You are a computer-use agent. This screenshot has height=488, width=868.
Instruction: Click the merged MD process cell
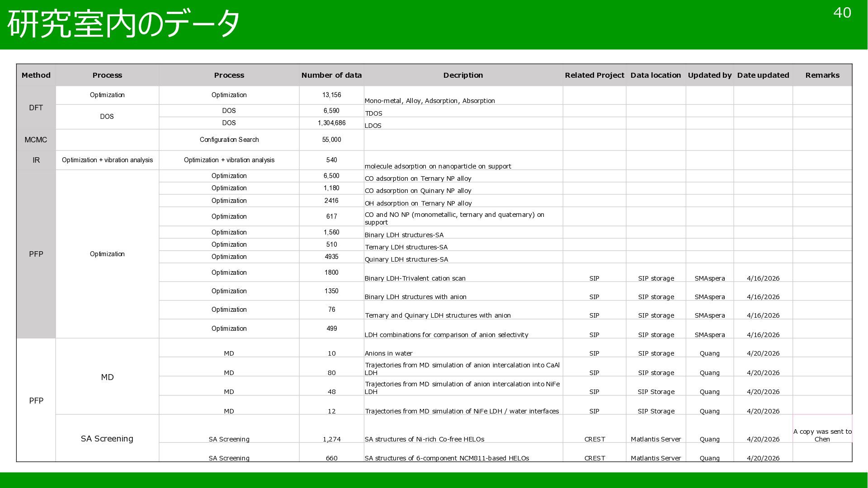click(x=107, y=377)
